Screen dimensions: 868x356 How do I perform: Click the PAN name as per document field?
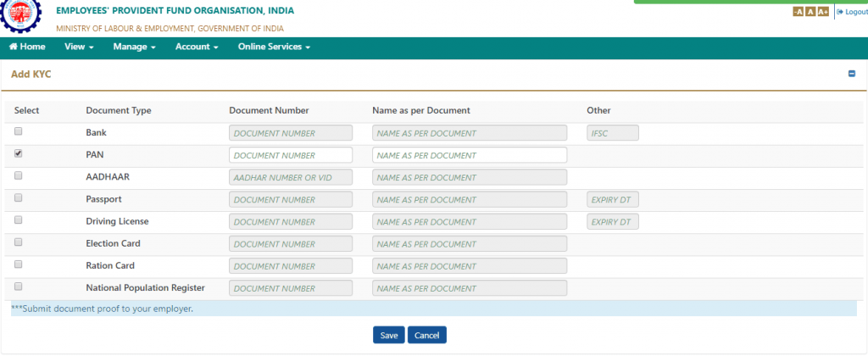click(470, 155)
